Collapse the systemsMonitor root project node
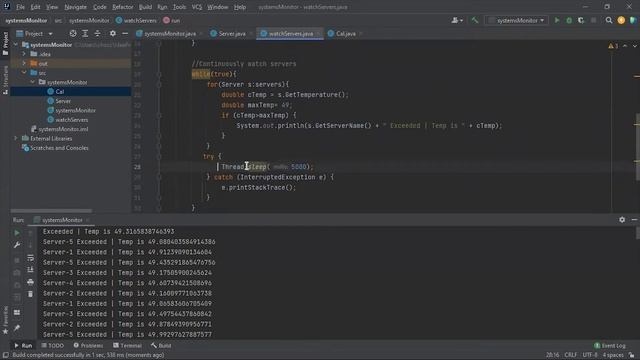This screenshot has width=640, height=360. click(16, 44)
